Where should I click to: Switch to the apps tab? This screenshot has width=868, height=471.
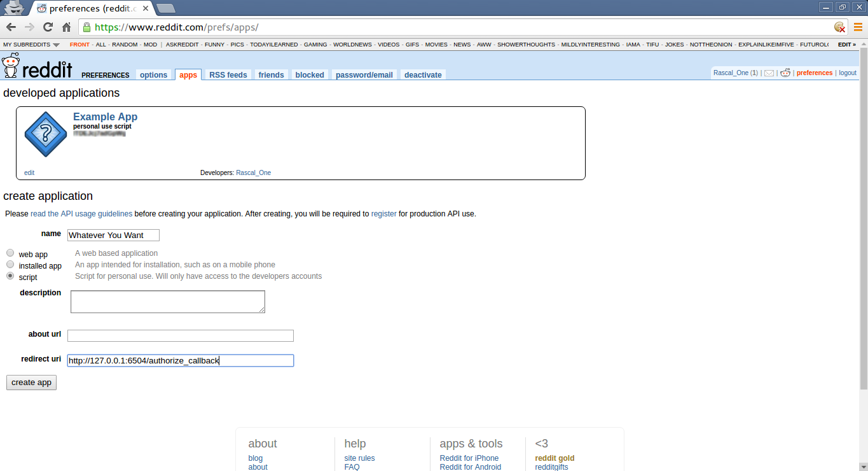coord(188,75)
